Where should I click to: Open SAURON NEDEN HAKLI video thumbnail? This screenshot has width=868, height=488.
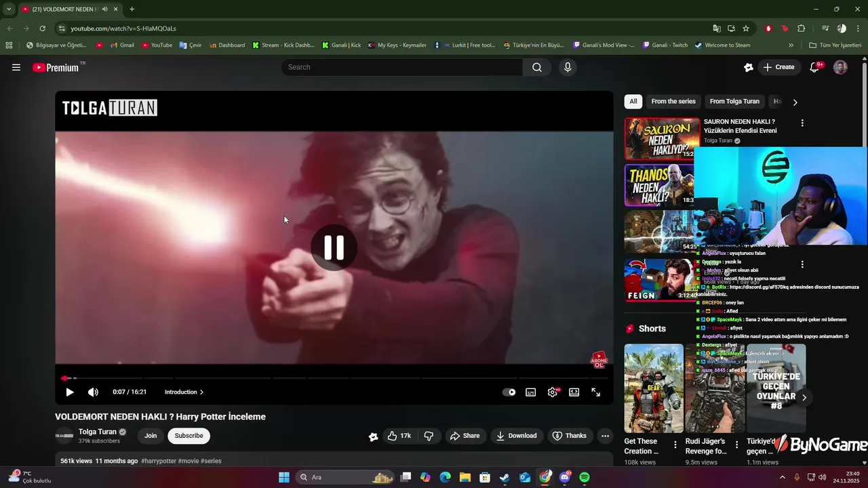point(662,139)
